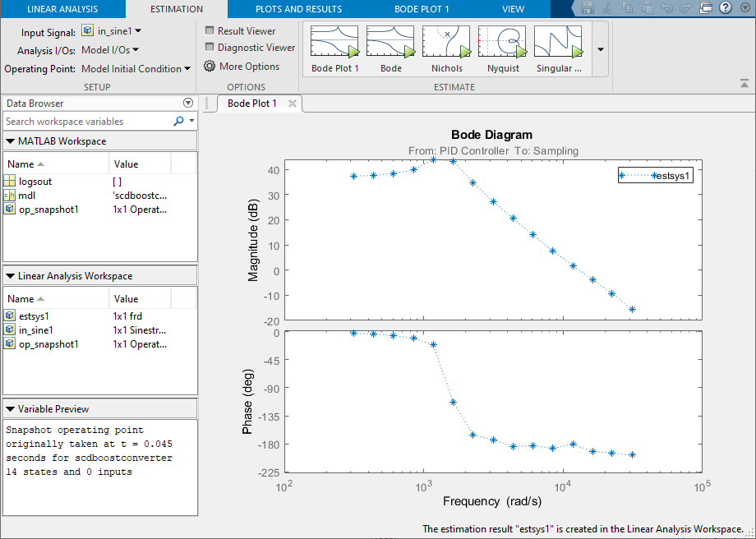Click the estimation result status bar message
Viewport: 756px width, 539px height.
[583, 529]
